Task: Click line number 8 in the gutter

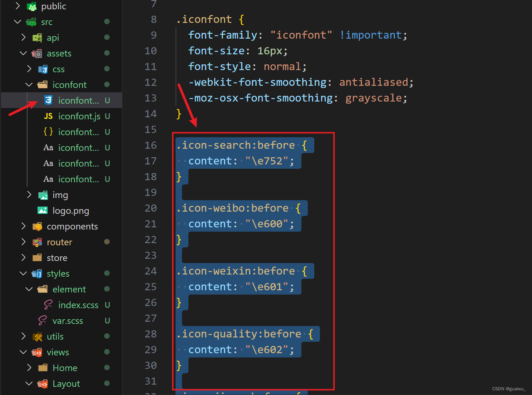Action: tap(154, 19)
